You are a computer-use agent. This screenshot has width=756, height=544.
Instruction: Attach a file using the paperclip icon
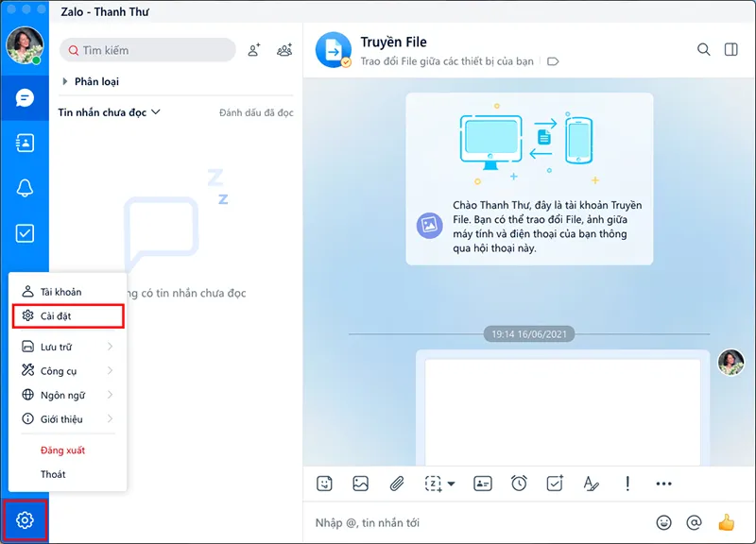tap(397, 484)
